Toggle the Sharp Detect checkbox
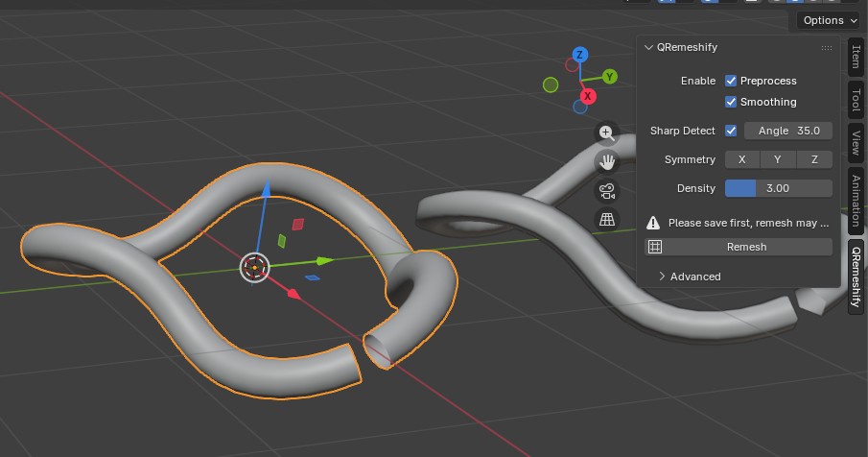 731,131
